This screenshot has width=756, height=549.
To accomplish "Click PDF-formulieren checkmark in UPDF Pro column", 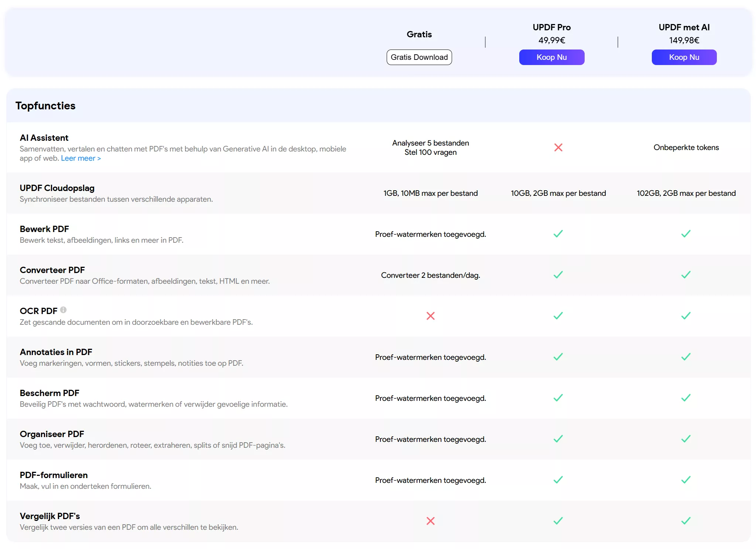I will 558,480.
